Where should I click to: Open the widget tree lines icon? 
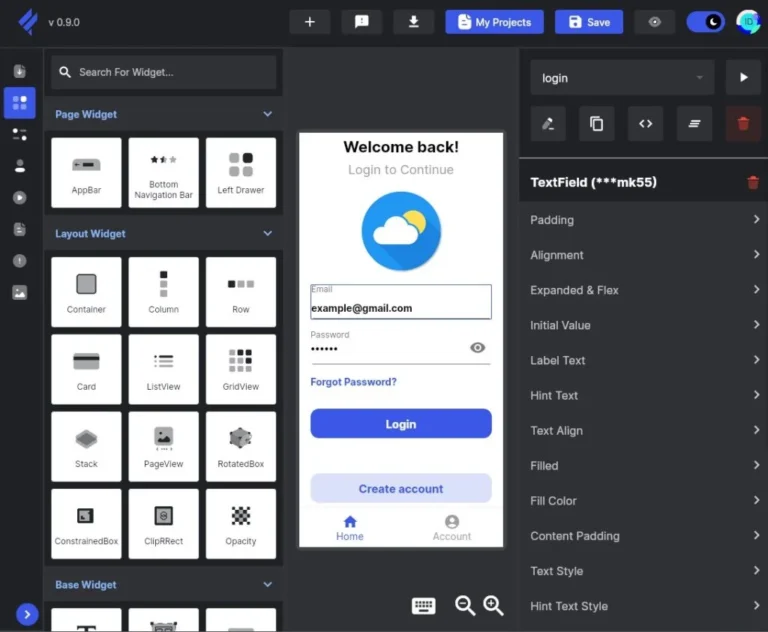pyautogui.click(x=695, y=123)
